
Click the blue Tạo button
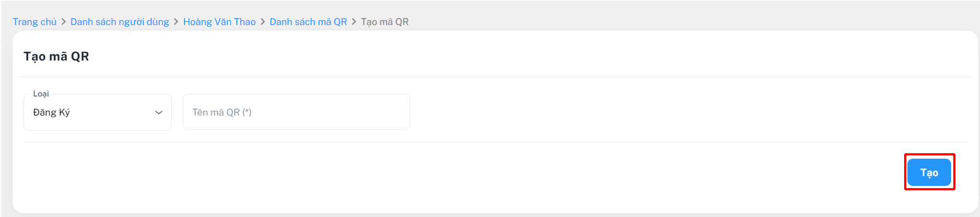(x=929, y=172)
